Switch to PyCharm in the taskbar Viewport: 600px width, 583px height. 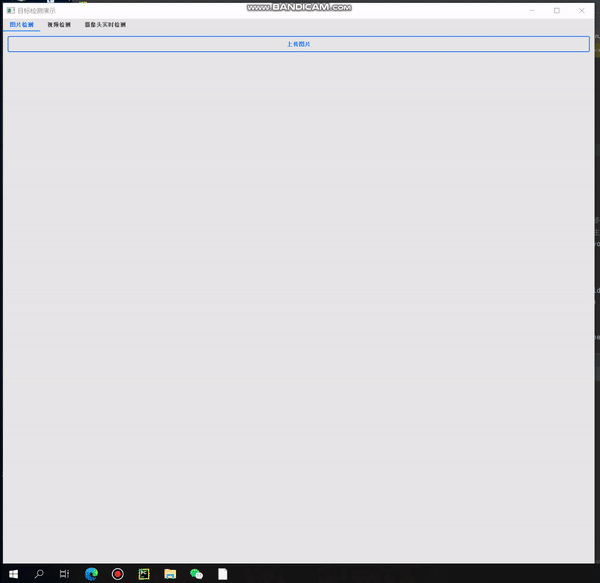pos(144,574)
